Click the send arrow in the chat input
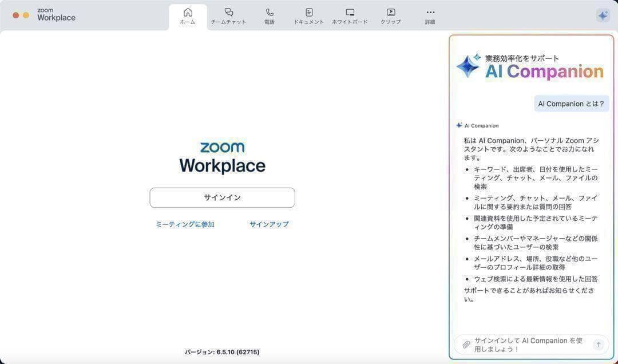 (598, 345)
